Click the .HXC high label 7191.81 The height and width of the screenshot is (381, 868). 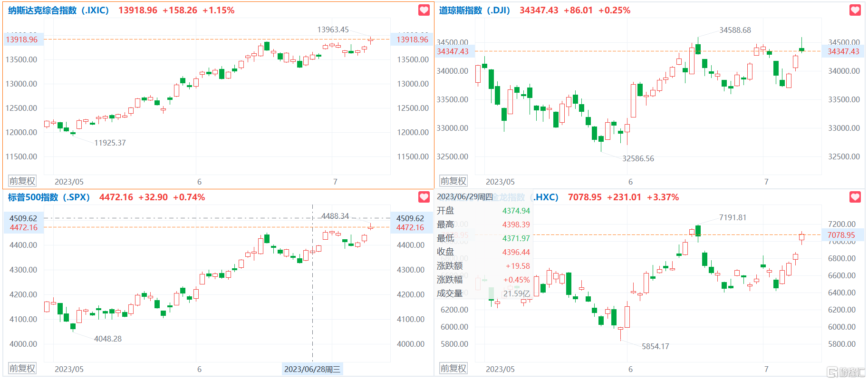[733, 217]
